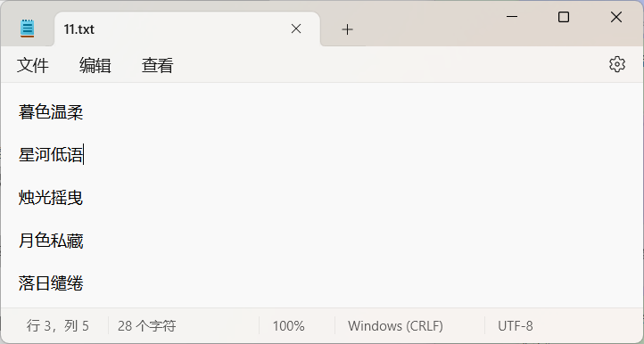The width and height of the screenshot is (644, 344).
Task: Click at end of 星河低语 line
Action: pyautogui.click(x=83, y=155)
